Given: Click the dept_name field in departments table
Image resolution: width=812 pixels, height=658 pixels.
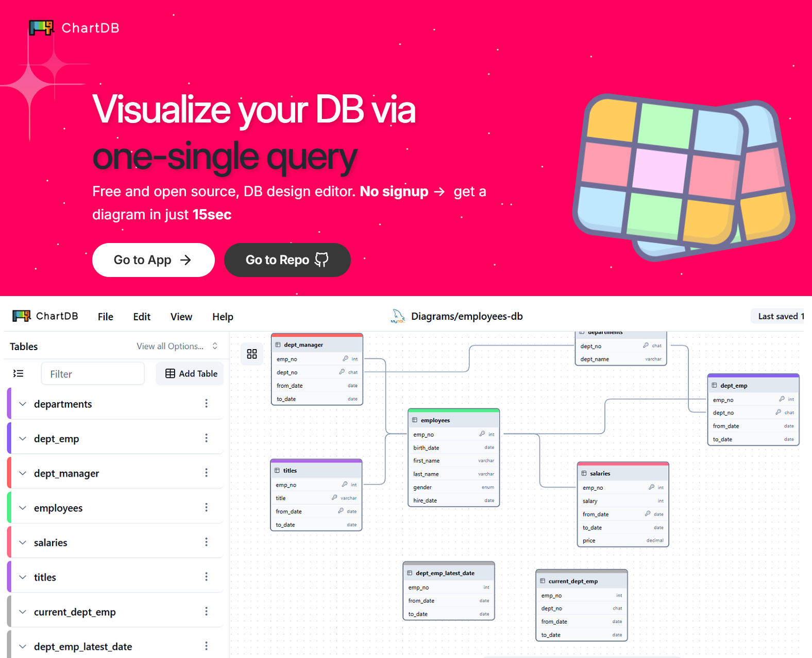Looking at the screenshot, I should 621,359.
